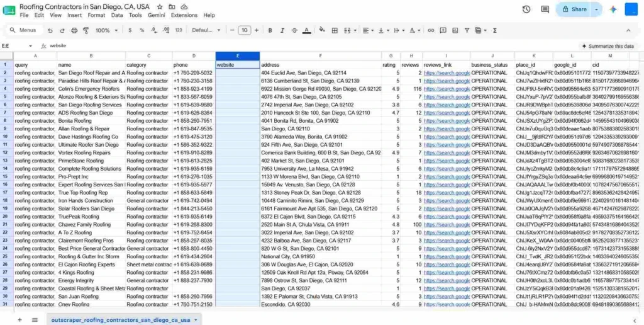Open the Data menu
This screenshot has height=325, width=644.
[117, 15]
